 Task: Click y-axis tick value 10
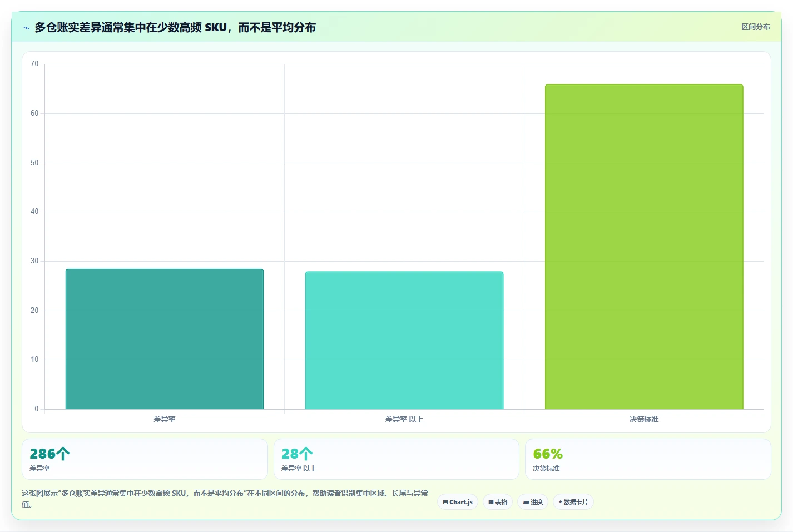[x=34, y=360]
